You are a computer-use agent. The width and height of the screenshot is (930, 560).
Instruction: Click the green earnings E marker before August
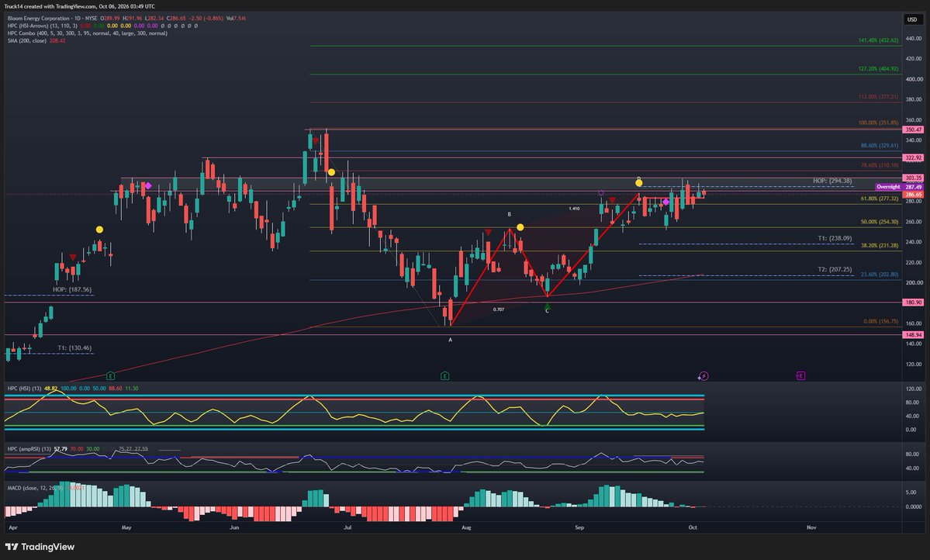pos(445,376)
